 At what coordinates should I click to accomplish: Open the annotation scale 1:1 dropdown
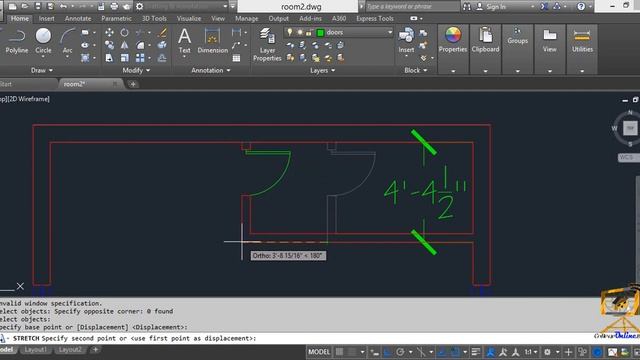[x=531, y=352]
